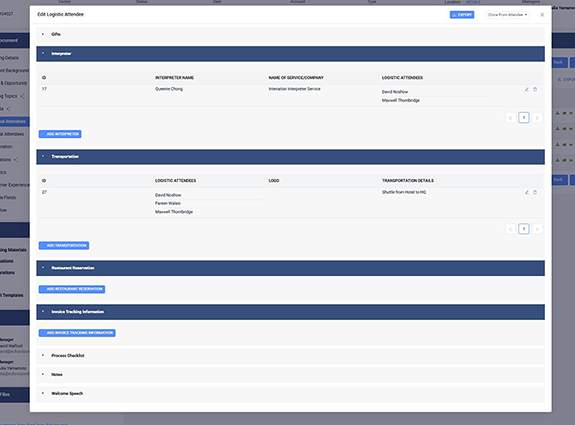Expand the Gifts section
The height and width of the screenshot is (425, 575).
click(x=290, y=34)
